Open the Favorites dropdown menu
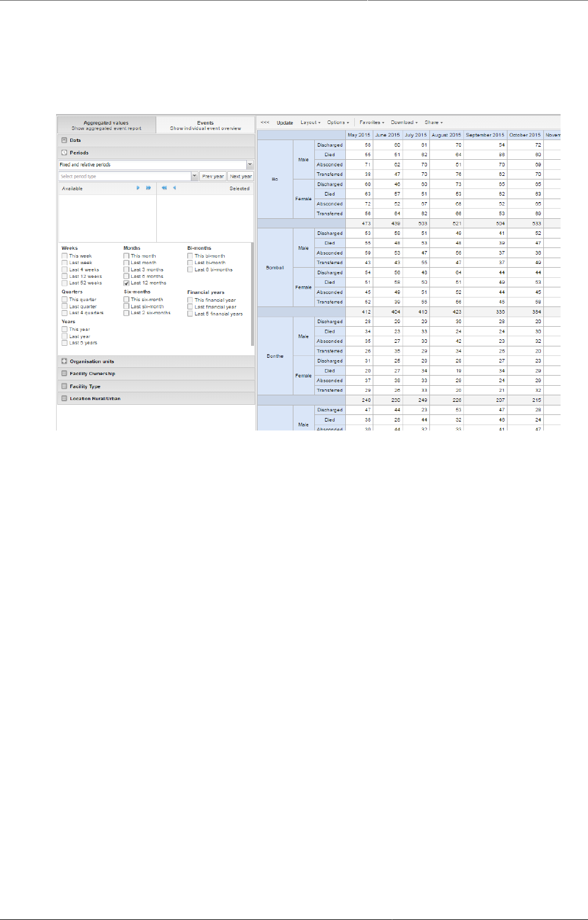 (x=372, y=122)
